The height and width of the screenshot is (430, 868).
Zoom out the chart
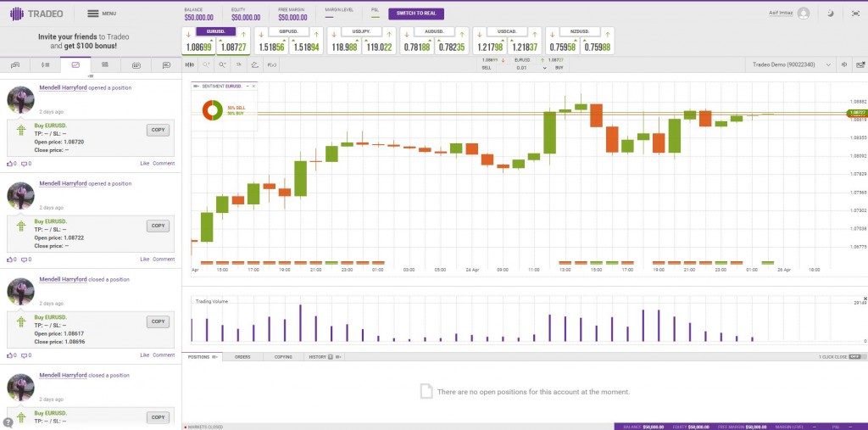click(x=223, y=64)
